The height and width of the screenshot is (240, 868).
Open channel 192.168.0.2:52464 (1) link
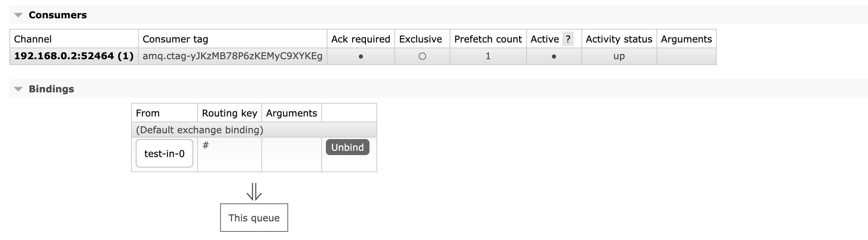point(74,56)
